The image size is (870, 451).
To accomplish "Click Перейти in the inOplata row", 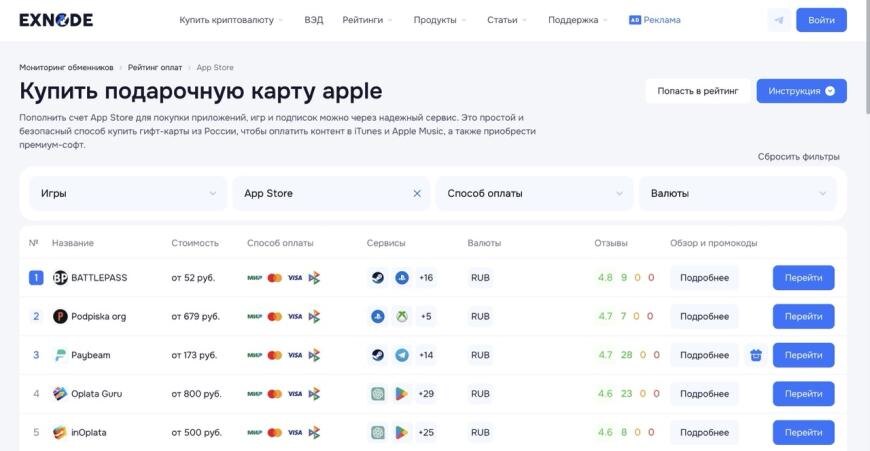I will [803, 433].
